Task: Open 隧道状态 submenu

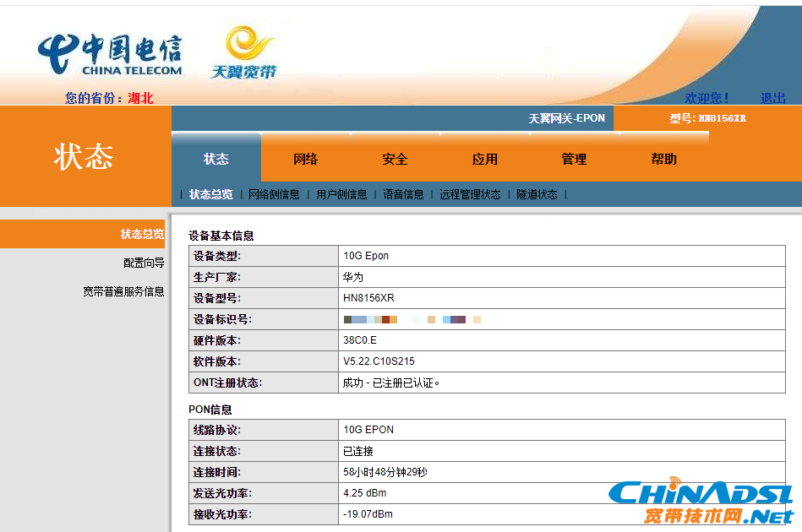Action: 537,195
